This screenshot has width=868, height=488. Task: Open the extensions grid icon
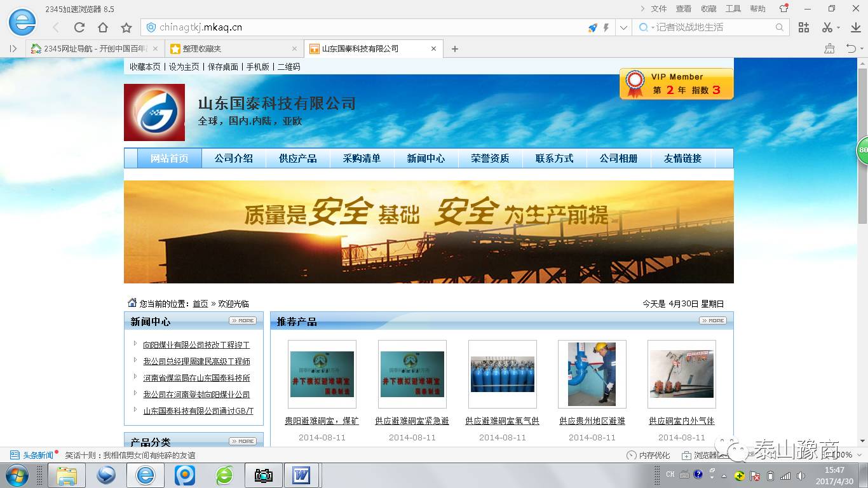pyautogui.click(x=804, y=27)
